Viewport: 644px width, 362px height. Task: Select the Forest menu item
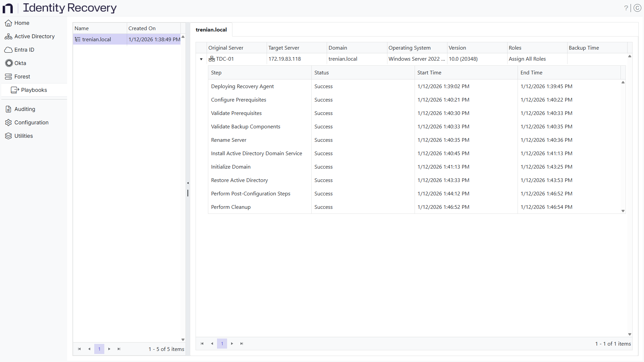(22, 76)
